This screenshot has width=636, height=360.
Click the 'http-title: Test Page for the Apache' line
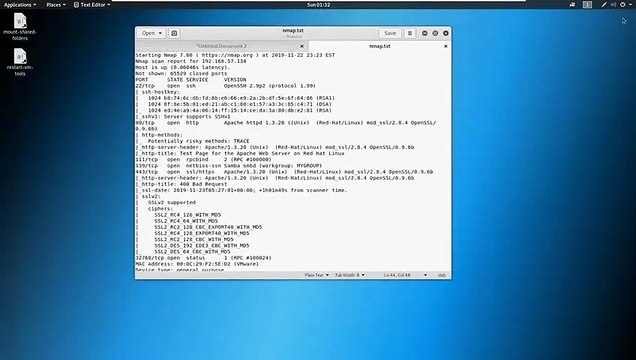(x=240, y=153)
